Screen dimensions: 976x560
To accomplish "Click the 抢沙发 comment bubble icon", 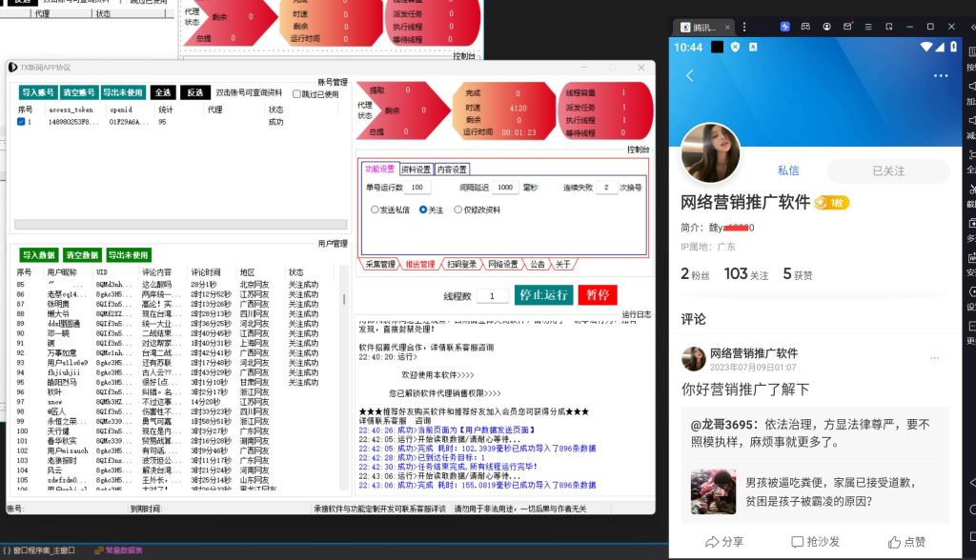I will (799, 542).
